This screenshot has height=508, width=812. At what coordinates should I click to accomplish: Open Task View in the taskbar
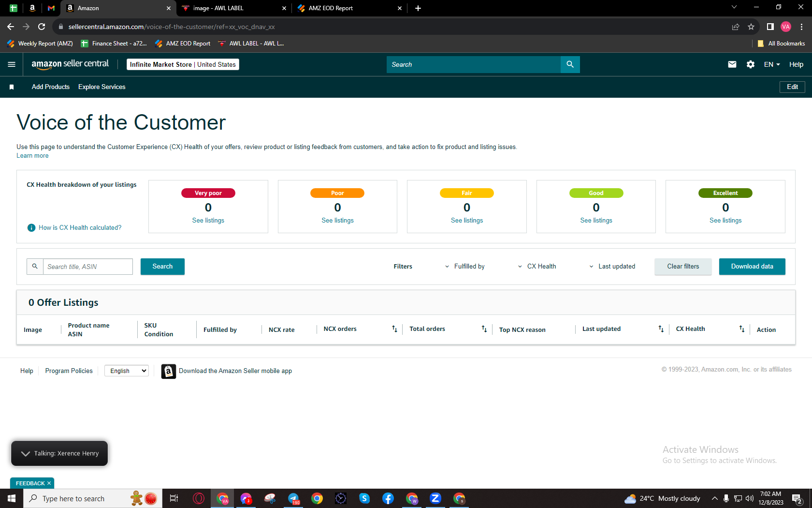[174, 498]
